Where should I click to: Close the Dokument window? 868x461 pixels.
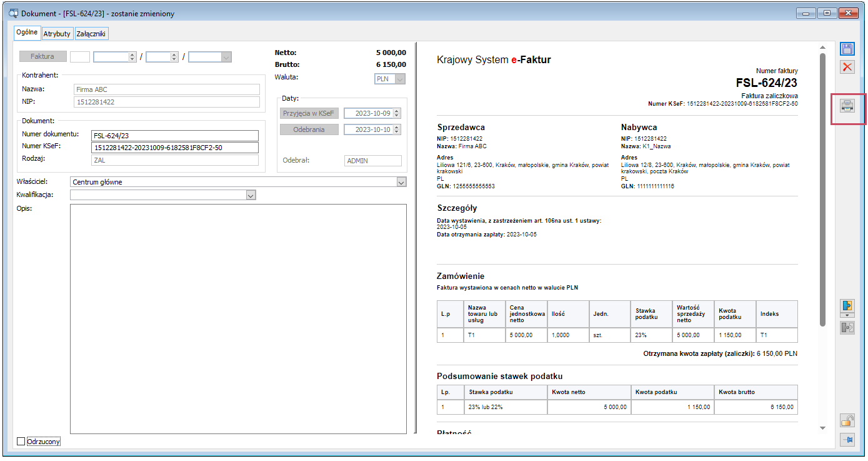848,13
